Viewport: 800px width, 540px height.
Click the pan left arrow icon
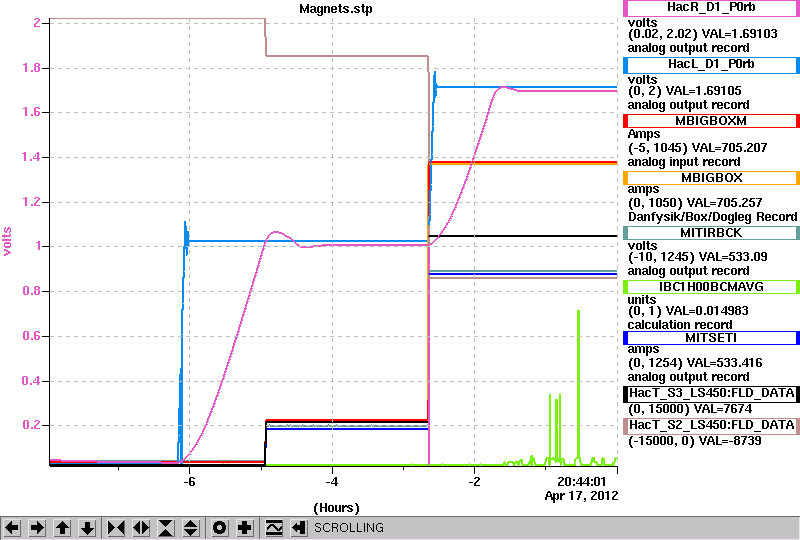pyautogui.click(x=12, y=528)
